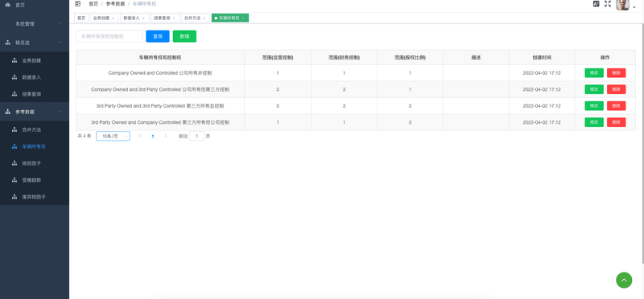Focus the 前往 page number input
This screenshot has height=299, width=644.
[x=196, y=136]
